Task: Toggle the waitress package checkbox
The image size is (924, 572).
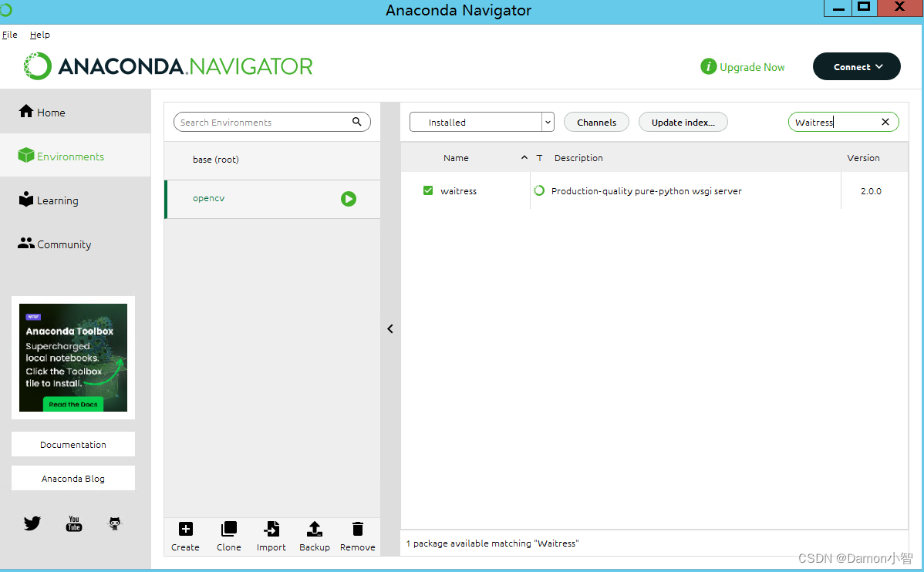Action: [428, 190]
